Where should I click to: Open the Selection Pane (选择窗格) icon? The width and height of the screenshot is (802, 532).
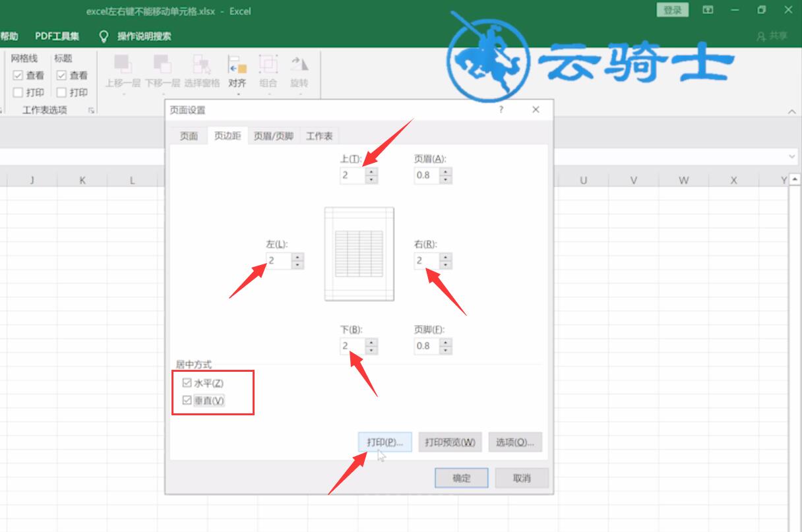pyautogui.click(x=201, y=64)
